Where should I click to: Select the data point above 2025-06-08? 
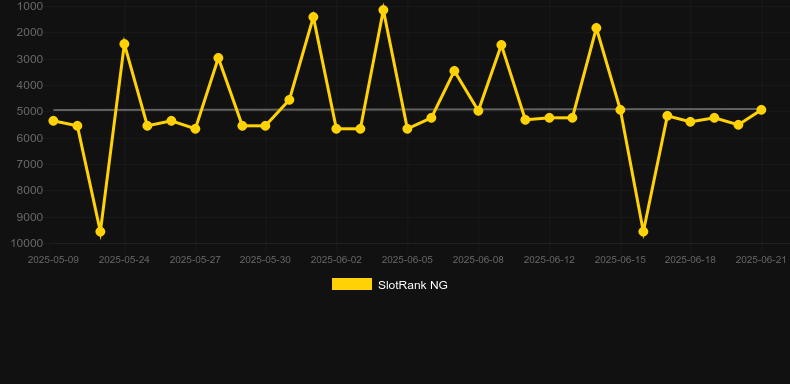point(479,111)
